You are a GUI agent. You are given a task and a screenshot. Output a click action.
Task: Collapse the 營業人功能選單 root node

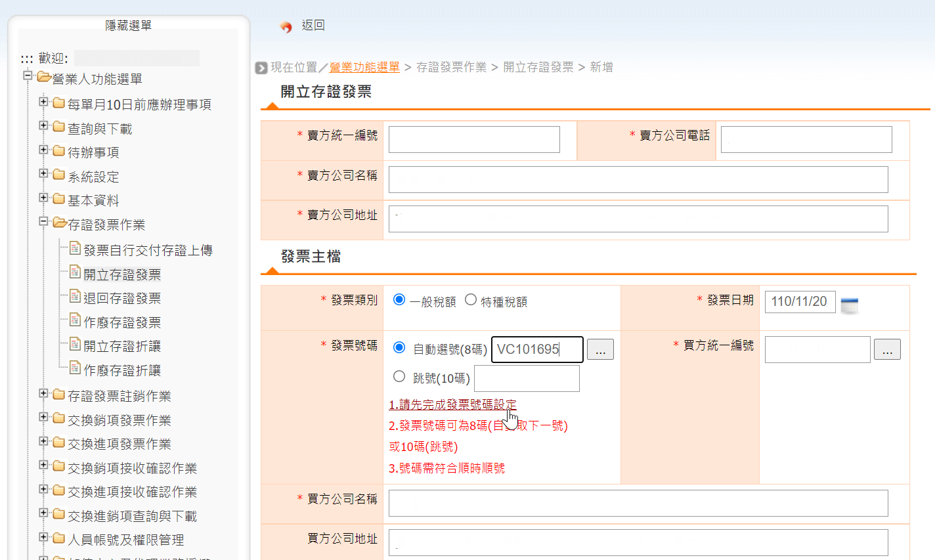(x=28, y=75)
